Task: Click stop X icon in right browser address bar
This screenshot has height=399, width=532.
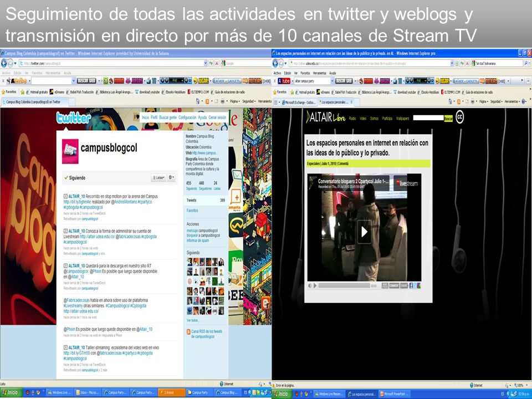Action: tap(468, 63)
